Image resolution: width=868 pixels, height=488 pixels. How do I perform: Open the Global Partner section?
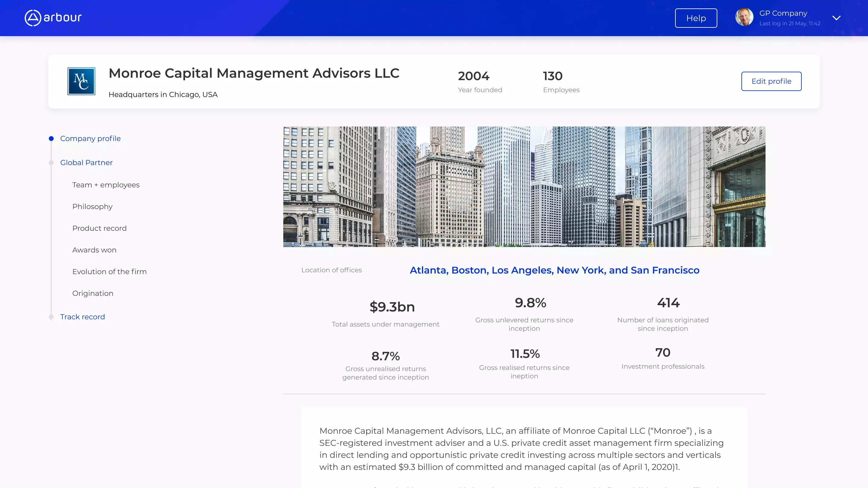[86, 163]
